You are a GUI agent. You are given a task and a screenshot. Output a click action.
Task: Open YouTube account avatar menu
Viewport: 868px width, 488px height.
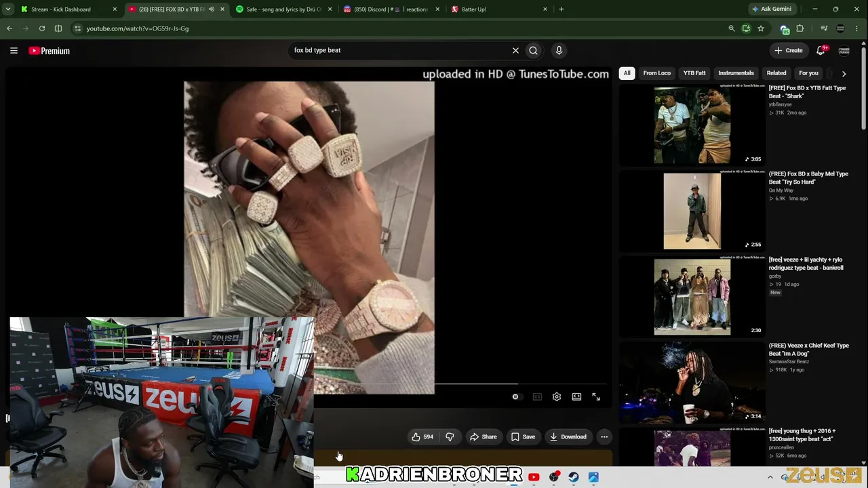tap(844, 50)
